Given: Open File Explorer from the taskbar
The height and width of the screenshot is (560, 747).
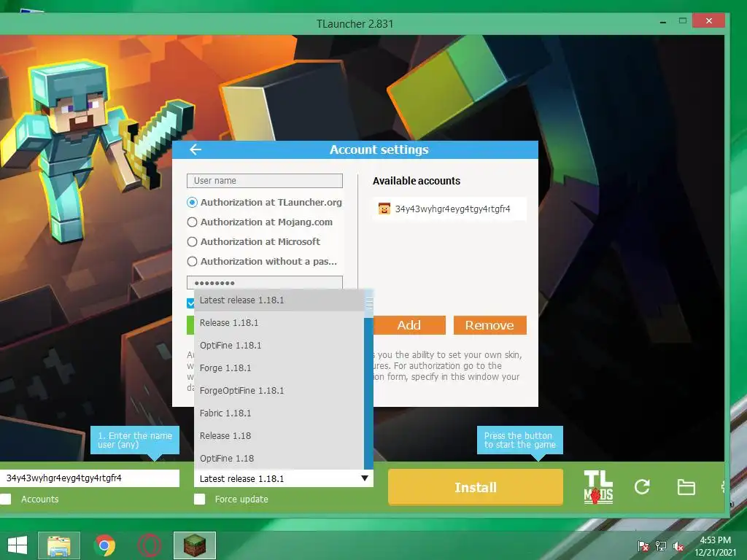Looking at the screenshot, I should tap(59, 545).
